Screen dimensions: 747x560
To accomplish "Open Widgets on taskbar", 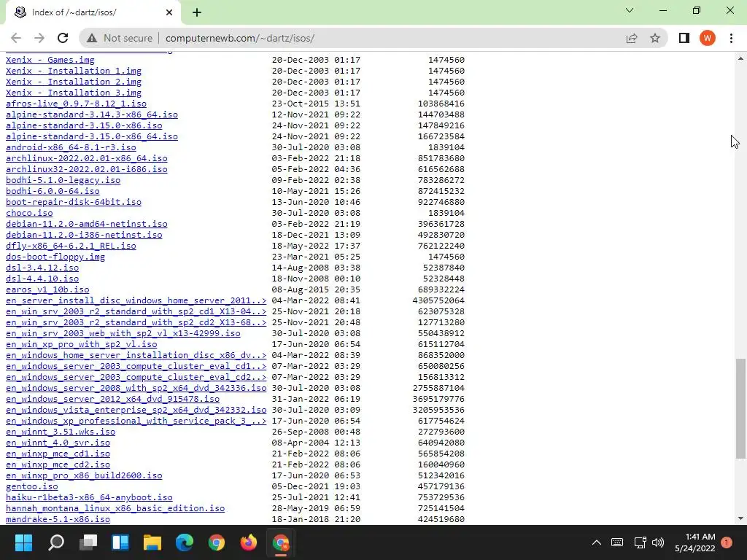I will click(x=120, y=542).
